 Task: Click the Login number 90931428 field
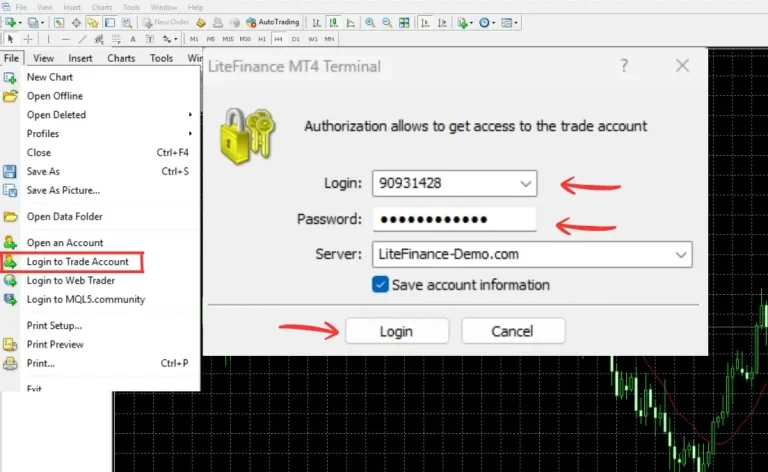point(454,184)
